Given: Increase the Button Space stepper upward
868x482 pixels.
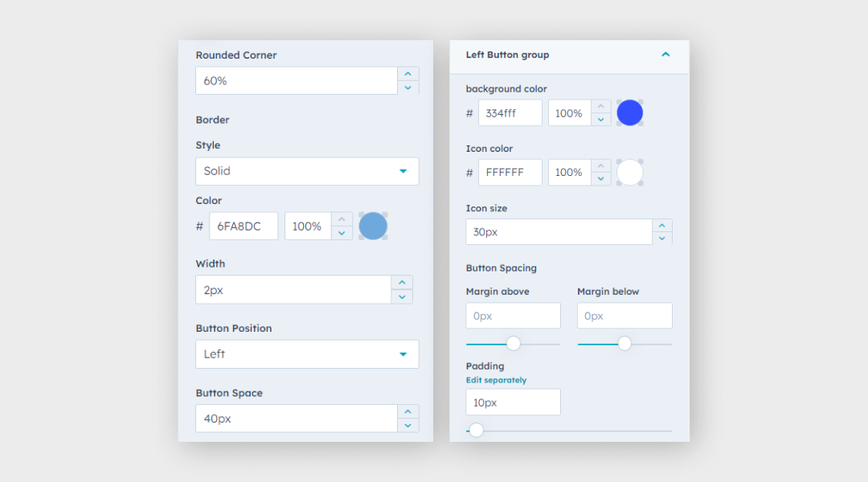Looking at the screenshot, I should pos(408,411).
